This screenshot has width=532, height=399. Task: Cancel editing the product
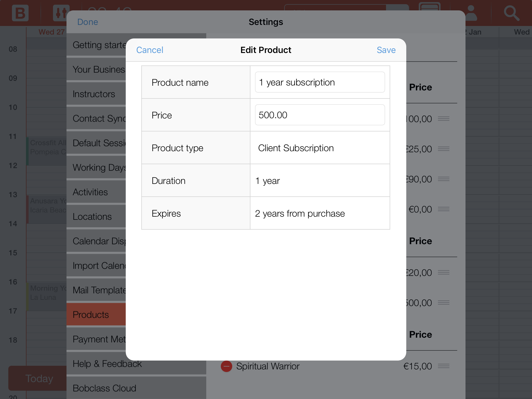150,50
